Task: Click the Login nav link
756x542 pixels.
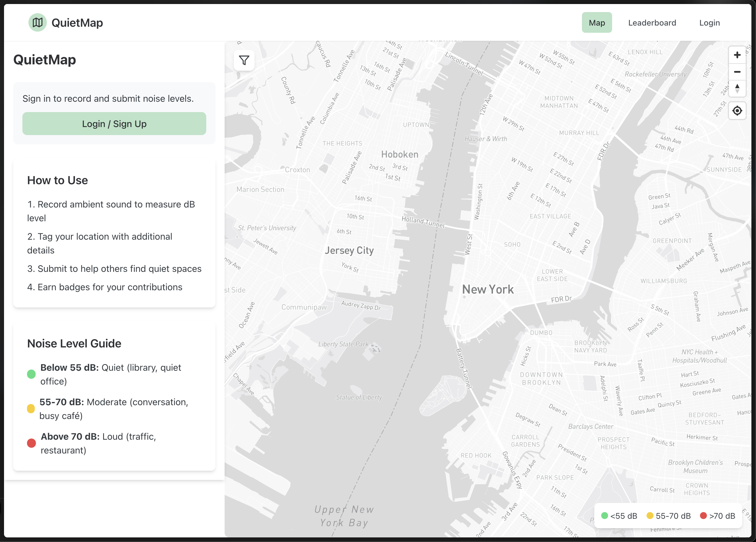Action: 709,23
